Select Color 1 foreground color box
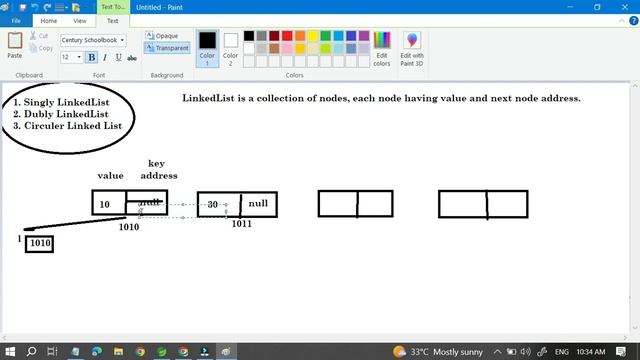 click(207, 49)
